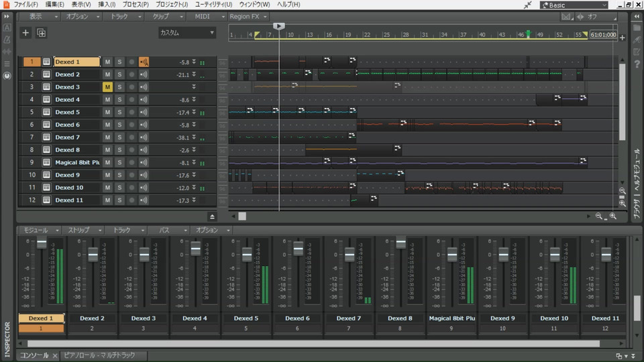The width and height of the screenshot is (644, 362).
Task: Click the horizontal zoom out magnifier
Action: [599, 217]
